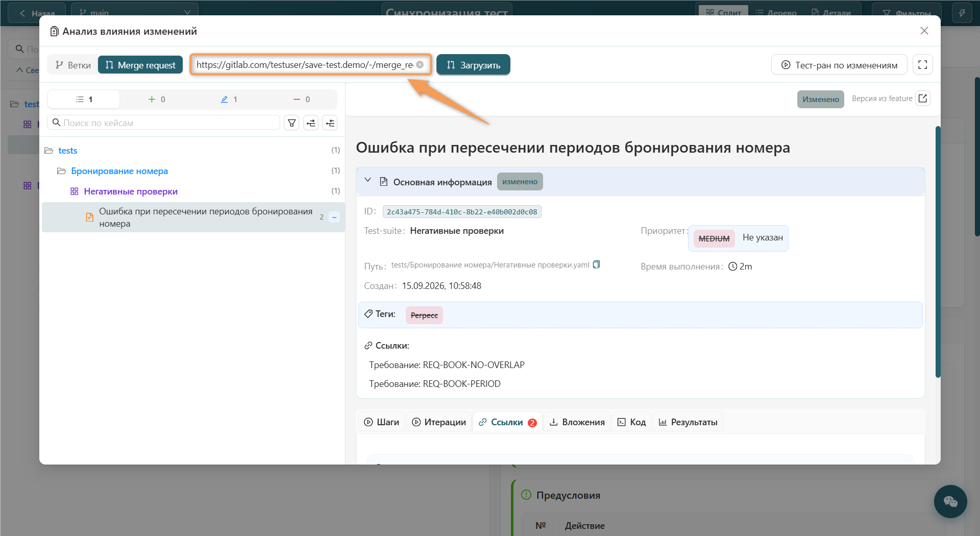Open the Шаги tab
The image size is (980, 536).
click(382, 422)
